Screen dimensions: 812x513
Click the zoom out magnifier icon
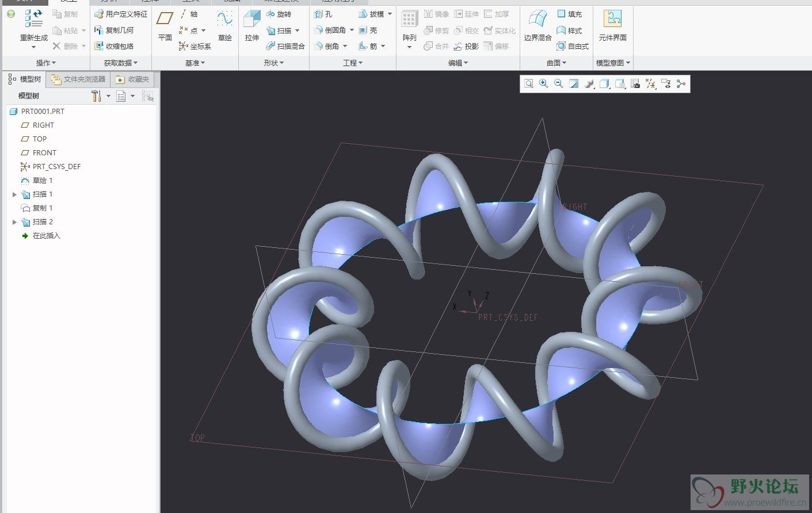coord(558,84)
